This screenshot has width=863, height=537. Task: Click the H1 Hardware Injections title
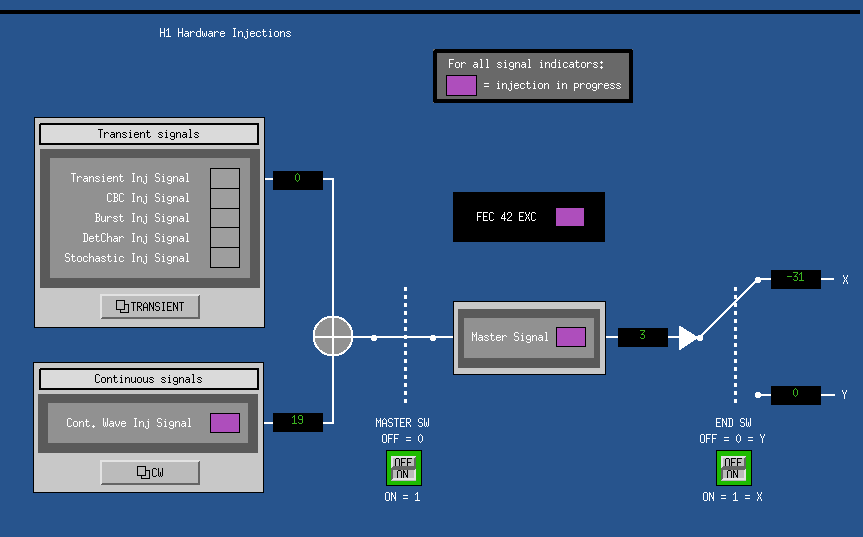tap(225, 33)
